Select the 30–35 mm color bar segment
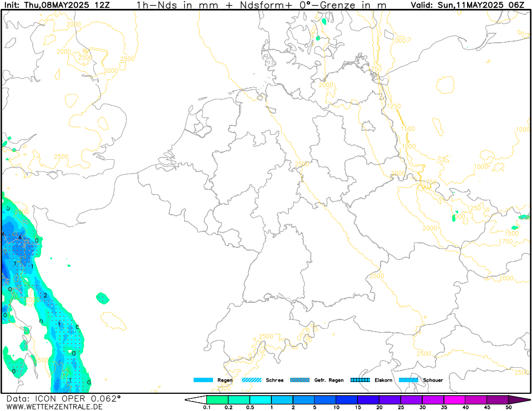Viewport: 532px width, 411px height. pos(433,400)
